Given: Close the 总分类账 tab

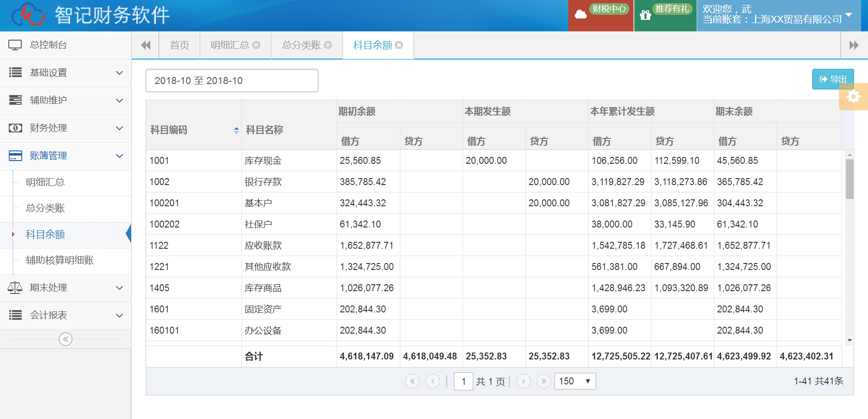Looking at the screenshot, I should [328, 45].
